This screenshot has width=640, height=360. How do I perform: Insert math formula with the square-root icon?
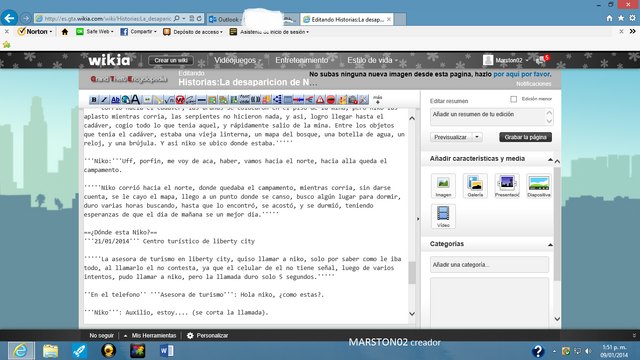169,100
